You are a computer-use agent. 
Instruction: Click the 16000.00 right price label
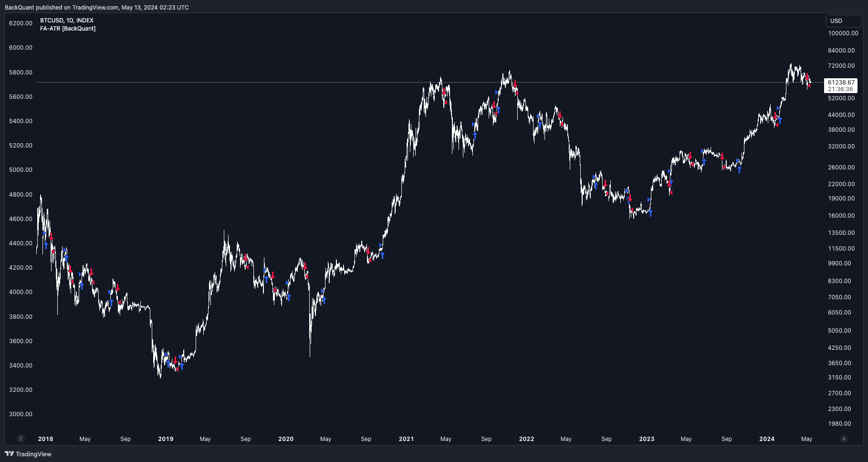[x=841, y=216]
